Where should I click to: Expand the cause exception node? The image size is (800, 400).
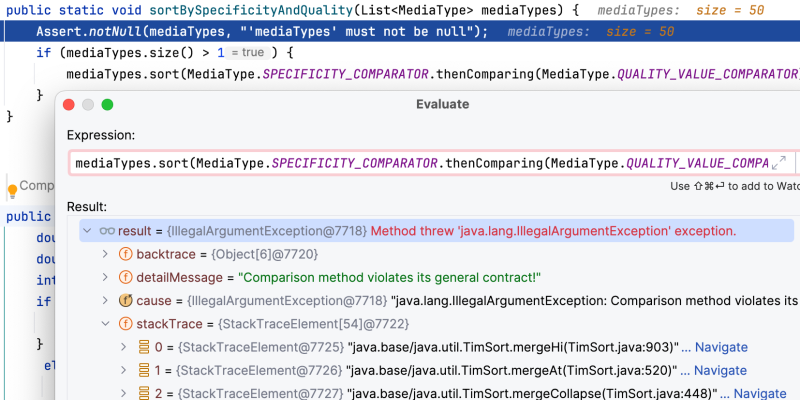pyautogui.click(x=106, y=300)
